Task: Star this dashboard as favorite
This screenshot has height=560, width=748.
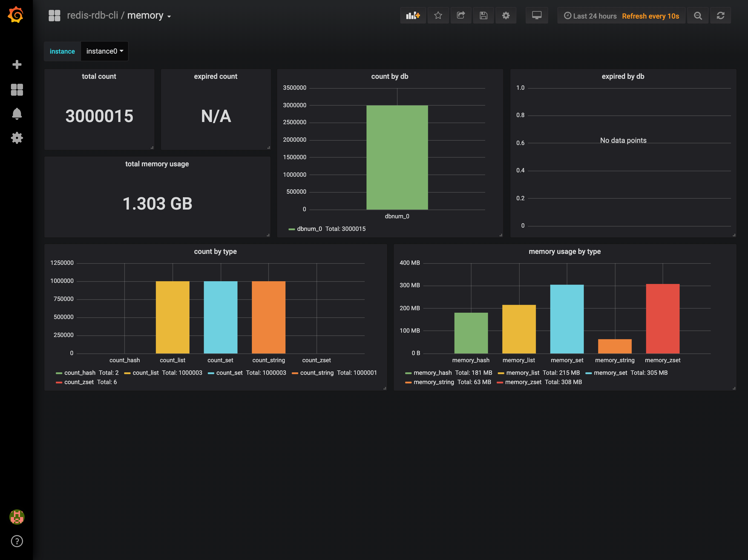Action: pos(438,16)
